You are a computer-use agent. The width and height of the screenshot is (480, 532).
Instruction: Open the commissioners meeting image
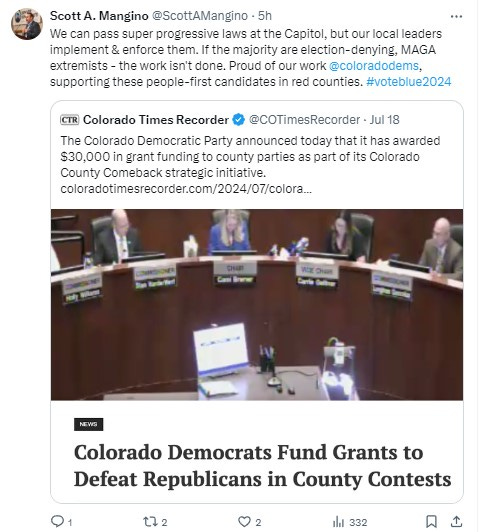tap(257, 305)
